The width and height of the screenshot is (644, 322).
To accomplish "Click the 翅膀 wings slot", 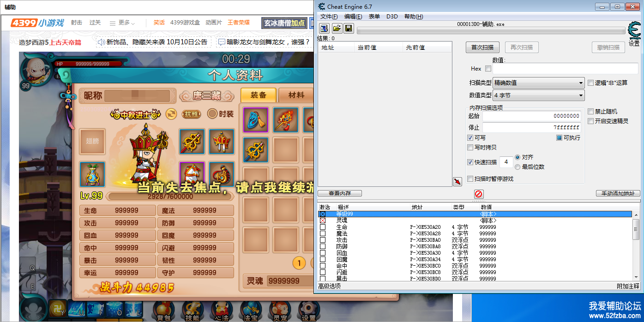I will (x=92, y=141).
